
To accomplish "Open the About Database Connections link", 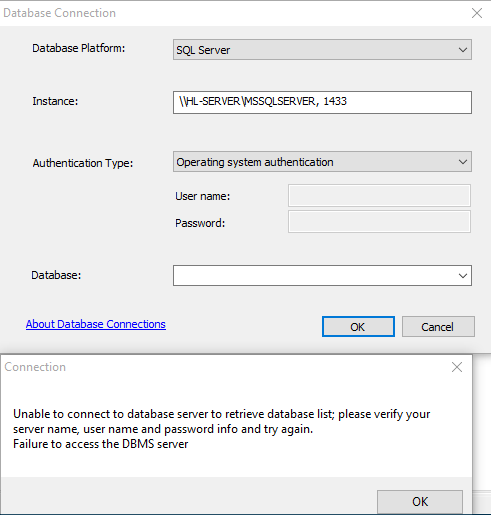I will tap(96, 324).
